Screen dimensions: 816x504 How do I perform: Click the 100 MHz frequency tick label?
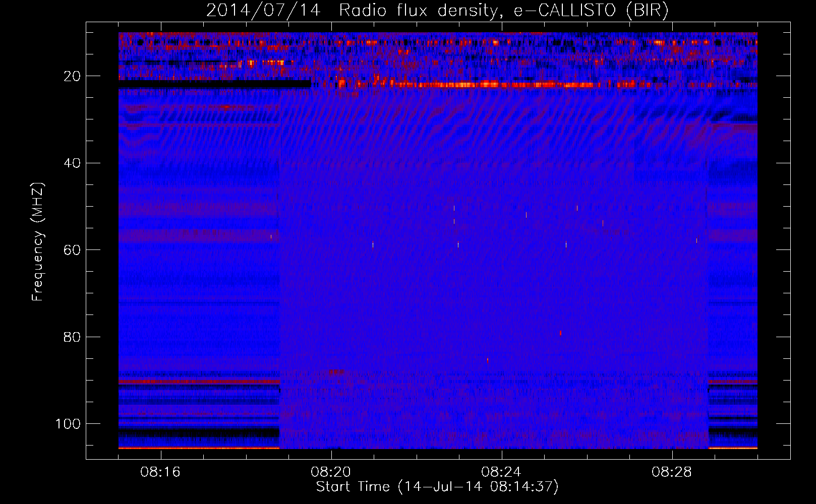click(68, 424)
